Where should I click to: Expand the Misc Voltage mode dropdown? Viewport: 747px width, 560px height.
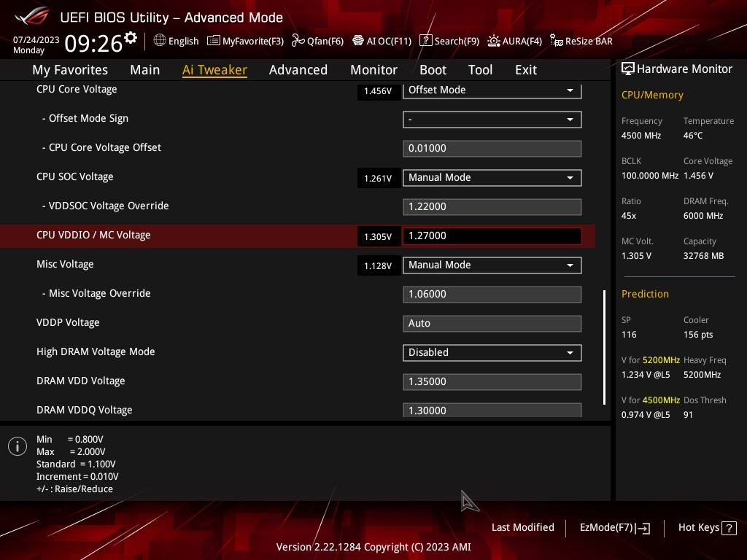492,265
